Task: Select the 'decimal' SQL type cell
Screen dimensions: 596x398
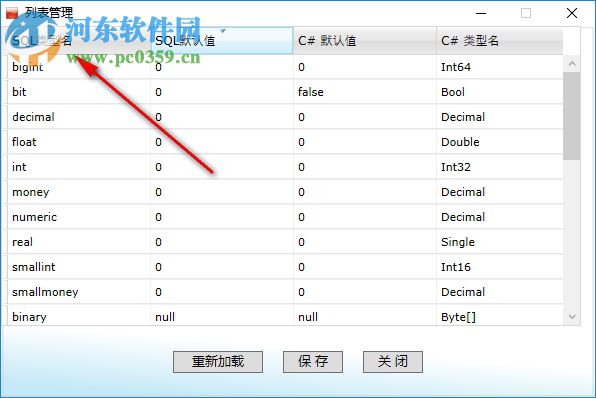Action: click(79, 117)
